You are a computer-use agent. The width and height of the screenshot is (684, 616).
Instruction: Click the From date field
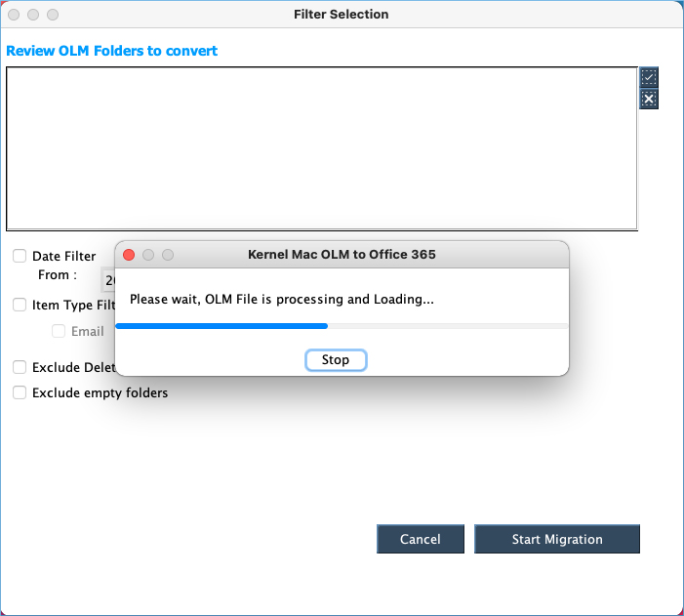(x=108, y=279)
